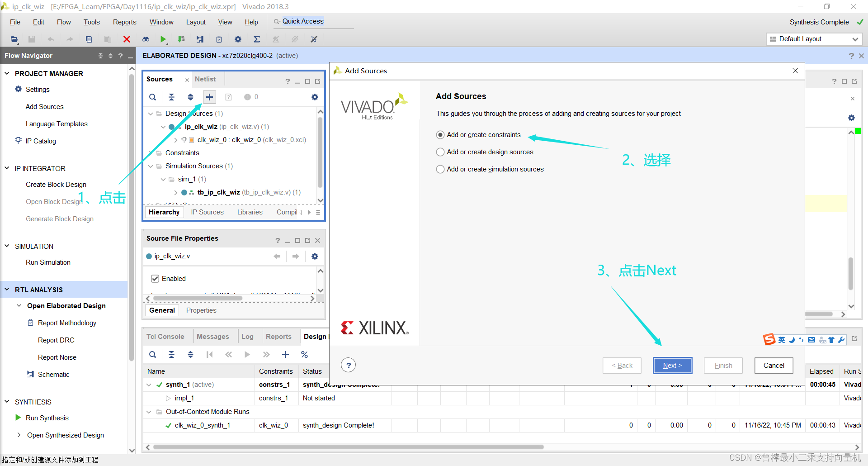Image resolution: width=868 pixels, height=466 pixels.
Task: Collapse Design Sources tree node
Action: pyautogui.click(x=151, y=114)
